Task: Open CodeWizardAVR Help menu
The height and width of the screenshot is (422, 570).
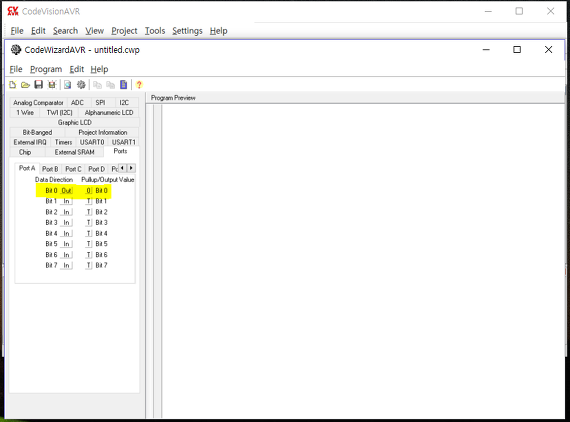Action: [99, 69]
